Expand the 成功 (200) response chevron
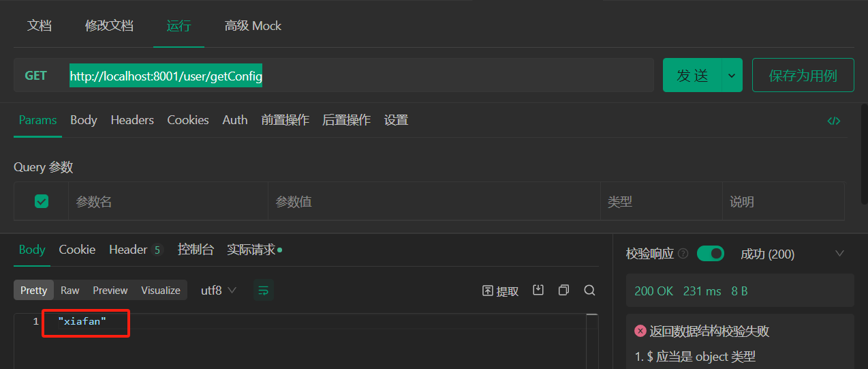Image resolution: width=868 pixels, height=369 pixels. 839,254
